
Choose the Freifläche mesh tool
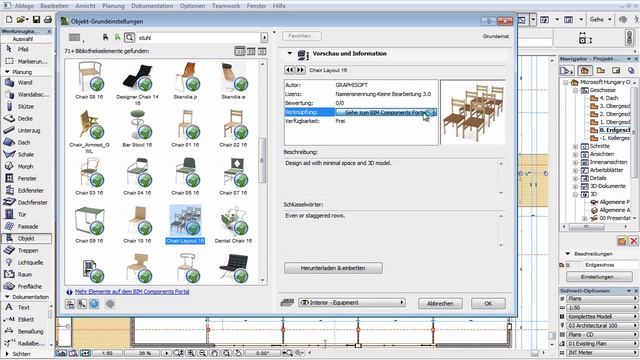click(x=29, y=287)
